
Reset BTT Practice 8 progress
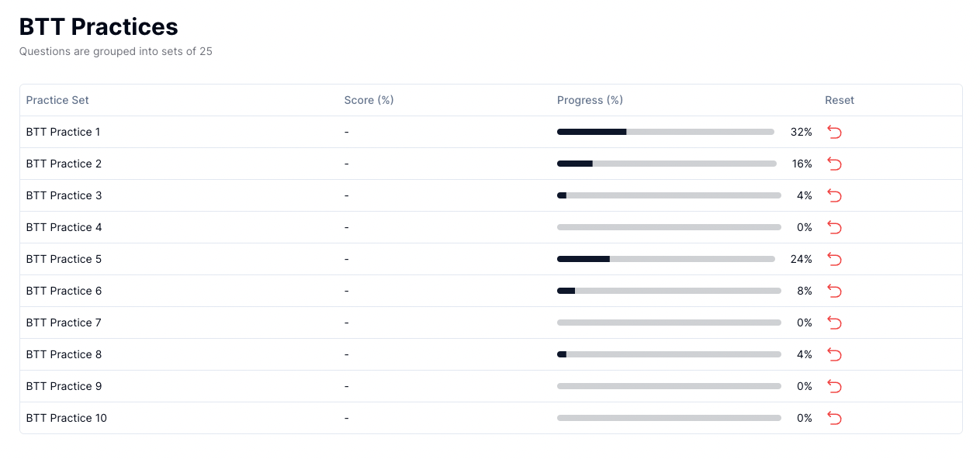pyautogui.click(x=834, y=354)
